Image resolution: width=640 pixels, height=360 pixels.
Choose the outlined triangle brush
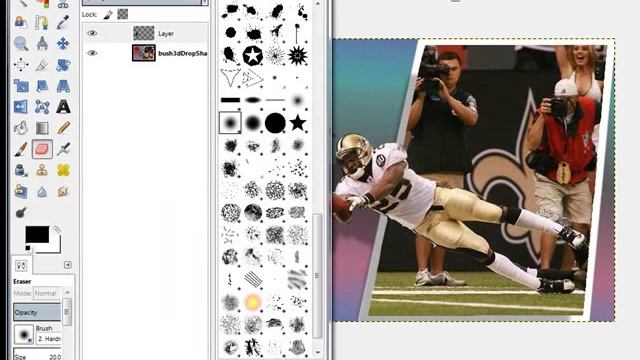pos(230,78)
